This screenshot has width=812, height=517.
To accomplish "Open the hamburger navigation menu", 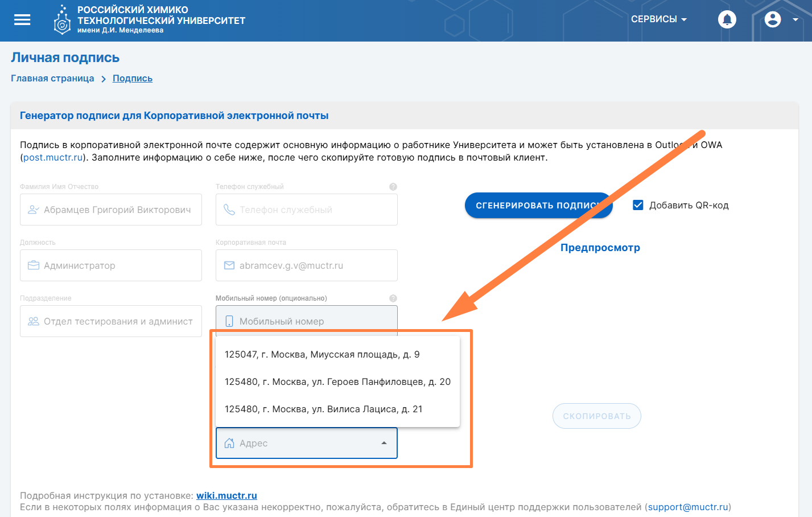I will [22, 20].
